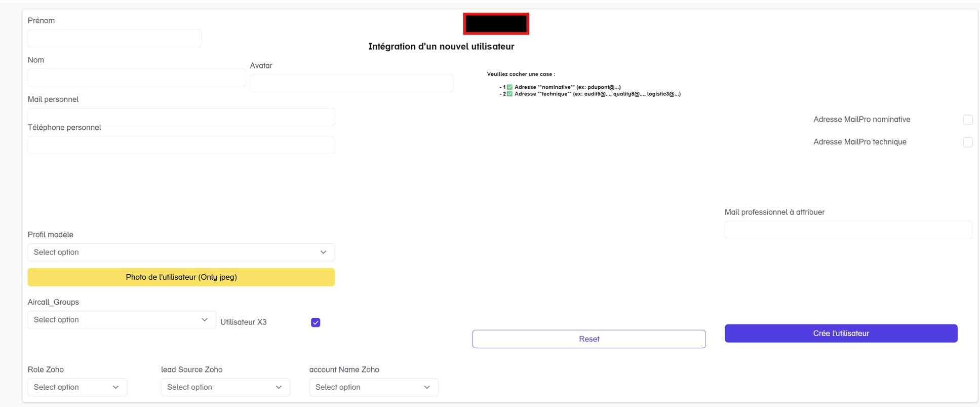This screenshot has height=407, width=980.
Task: Click the Prénom input field
Action: tap(114, 39)
